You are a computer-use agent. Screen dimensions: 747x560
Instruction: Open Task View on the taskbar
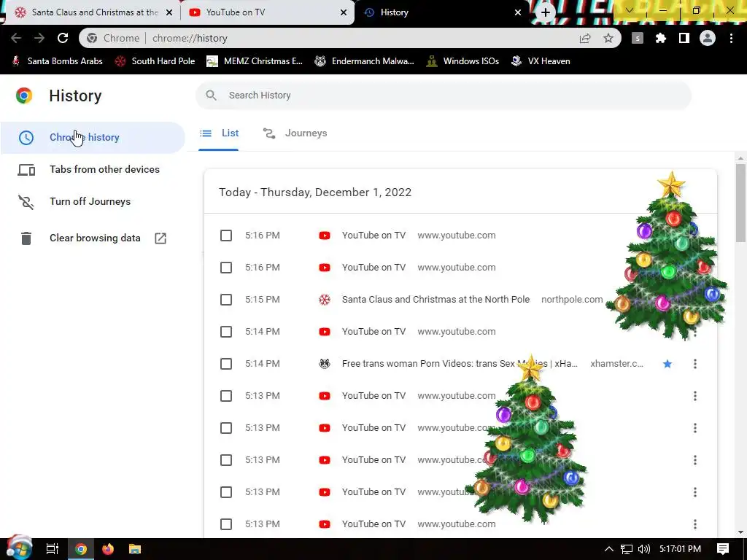point(52,549)
